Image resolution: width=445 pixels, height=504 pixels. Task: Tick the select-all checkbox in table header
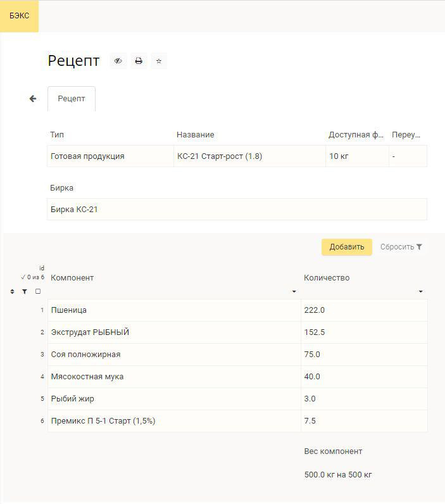click(38, 291)
